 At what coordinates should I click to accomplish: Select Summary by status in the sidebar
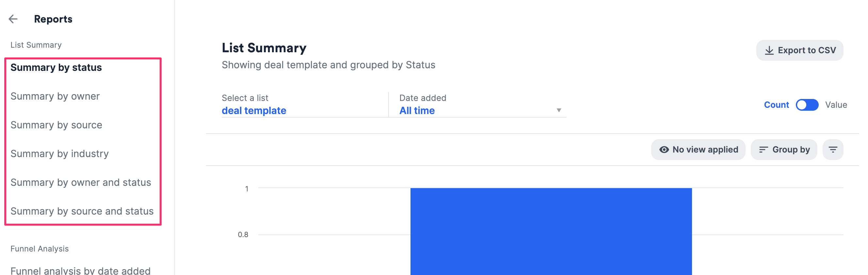click(56, 67)
